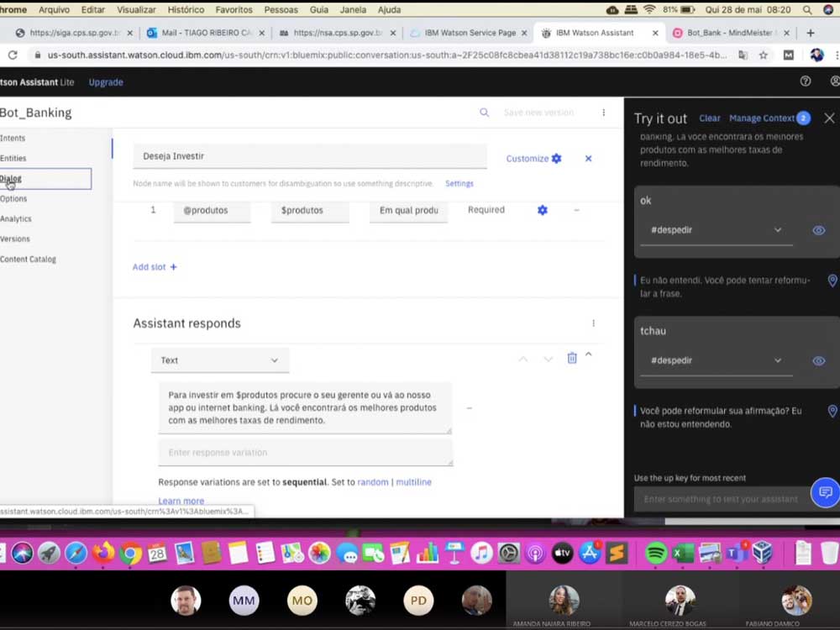Click the Deseja Investir node name field
840x630 pixels.
[x=310, y=156]
